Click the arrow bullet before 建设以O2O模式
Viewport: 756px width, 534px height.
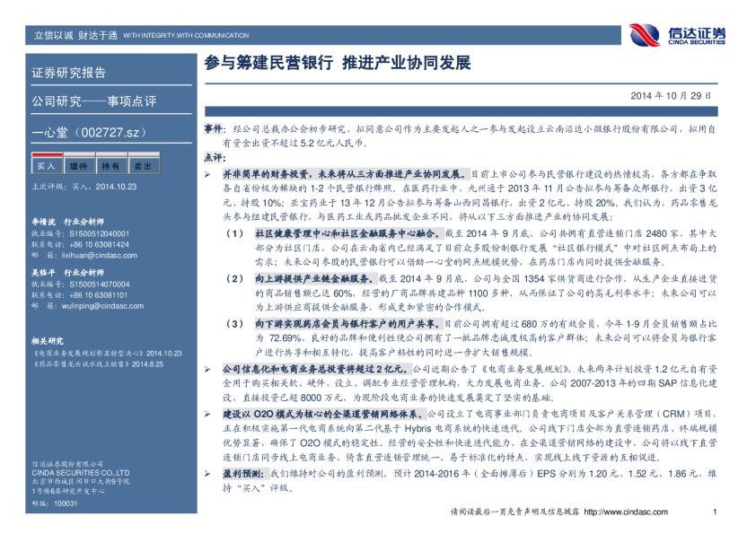pyautogui.click(x=207, y=415)
